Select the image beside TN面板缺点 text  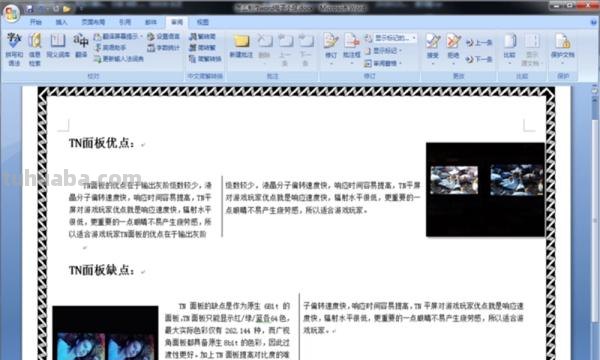[105, 333]
